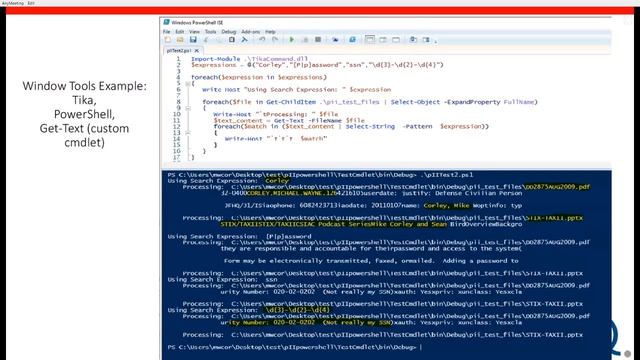Screen dimensions: 640x360
Task: Clear the console pane with the toolbar icon
Action: pyautogui.click(x=244, y=40)
